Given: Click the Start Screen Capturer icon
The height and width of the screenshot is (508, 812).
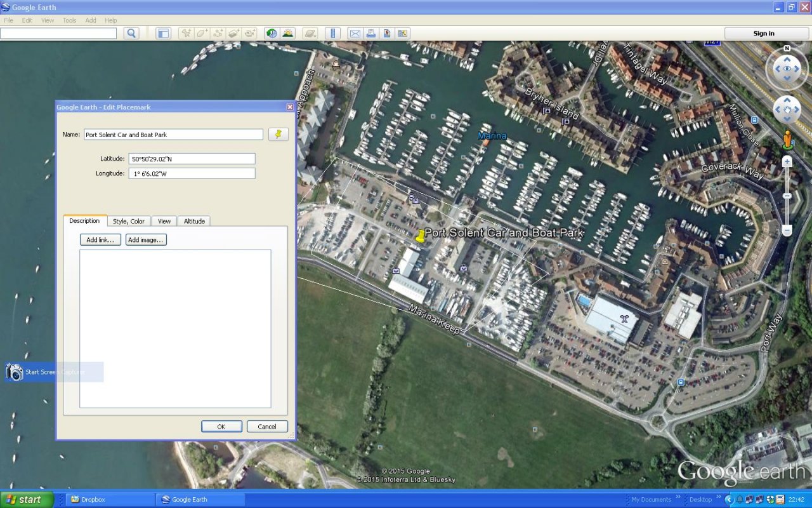Looking at the screenshot, I should [15, 372].
